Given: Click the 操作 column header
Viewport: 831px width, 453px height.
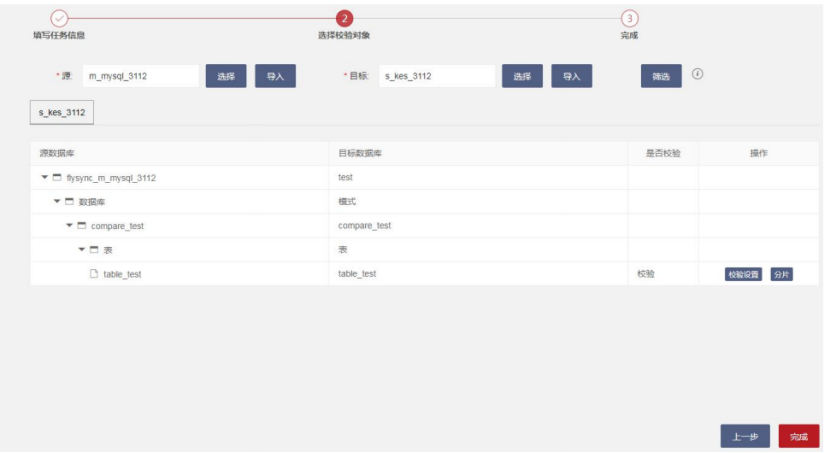Looking at the screenshot, I should click(758, 153).
